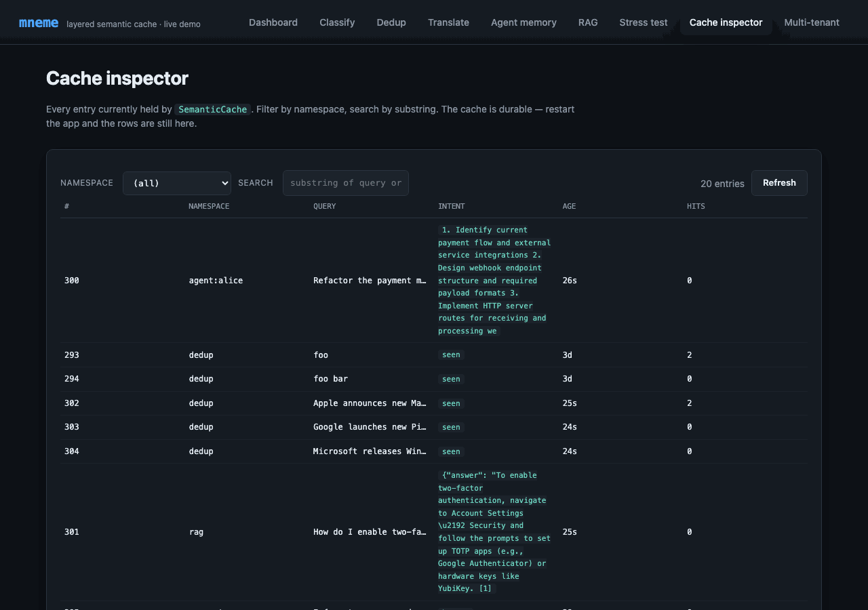The image size is (868, 610).
Task: Click the intent text for row 300
Action: pos(494,281)
